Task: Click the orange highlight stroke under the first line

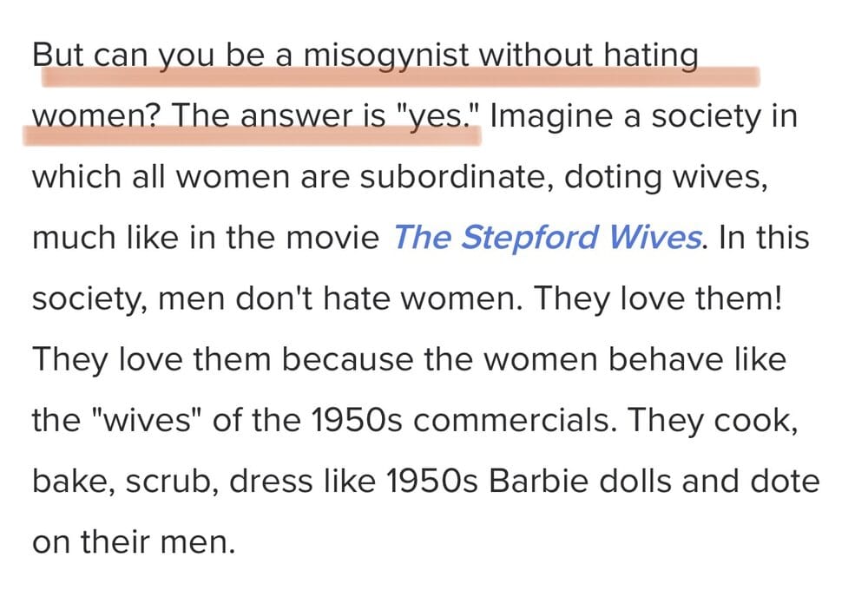Action: pos(401,77)
